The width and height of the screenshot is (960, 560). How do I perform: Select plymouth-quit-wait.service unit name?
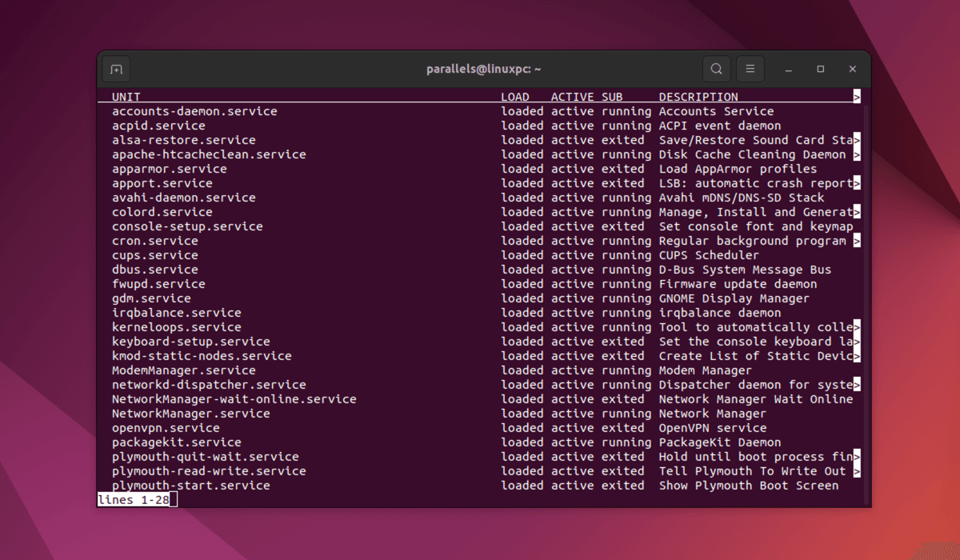[x=206, y=457]
